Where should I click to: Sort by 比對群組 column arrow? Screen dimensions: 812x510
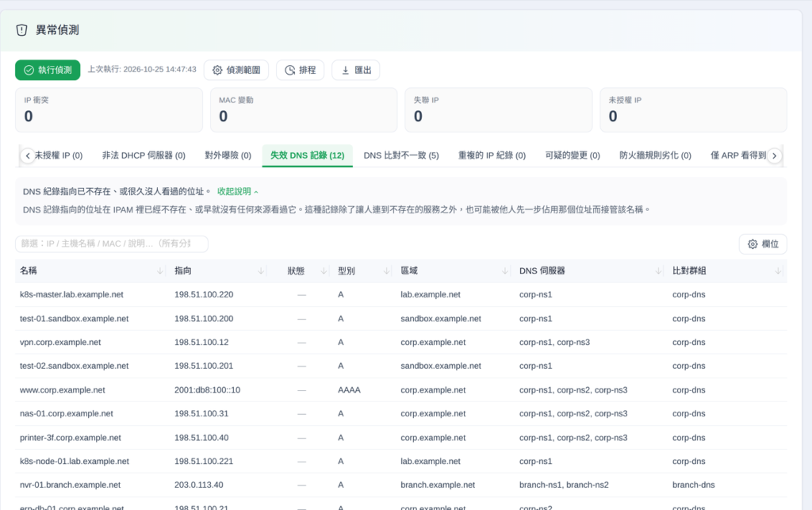(x=778, y=270)
